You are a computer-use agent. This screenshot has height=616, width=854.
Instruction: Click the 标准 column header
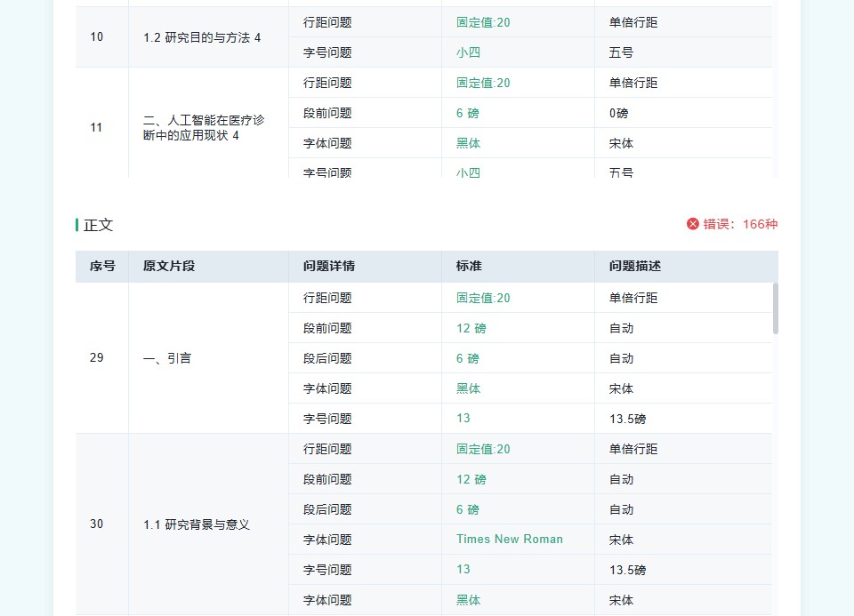pyautogui.click(x=469, y=266)
